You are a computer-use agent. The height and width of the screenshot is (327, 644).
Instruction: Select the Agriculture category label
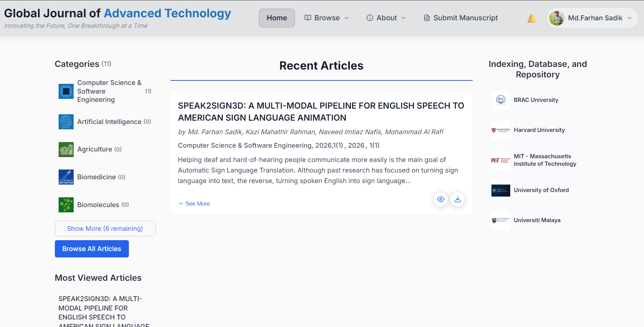pos(95,149)
